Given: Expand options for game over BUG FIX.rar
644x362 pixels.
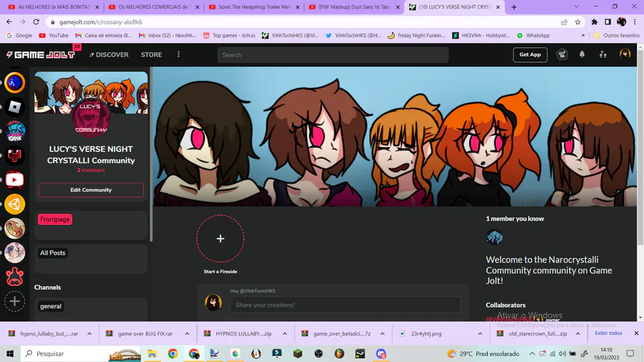Looking at the screenshot, I should coord(187,333).
